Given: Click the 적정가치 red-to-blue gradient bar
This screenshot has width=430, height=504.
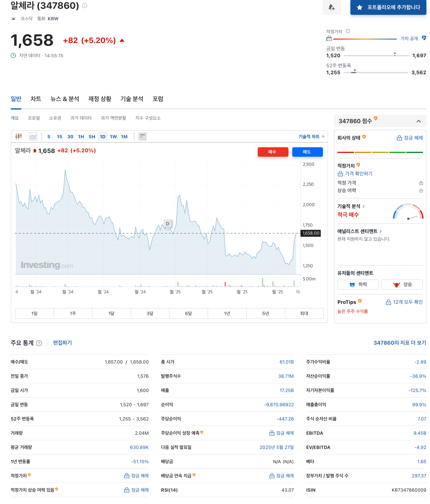Looking at the screenshot, I should pos(365,39).
